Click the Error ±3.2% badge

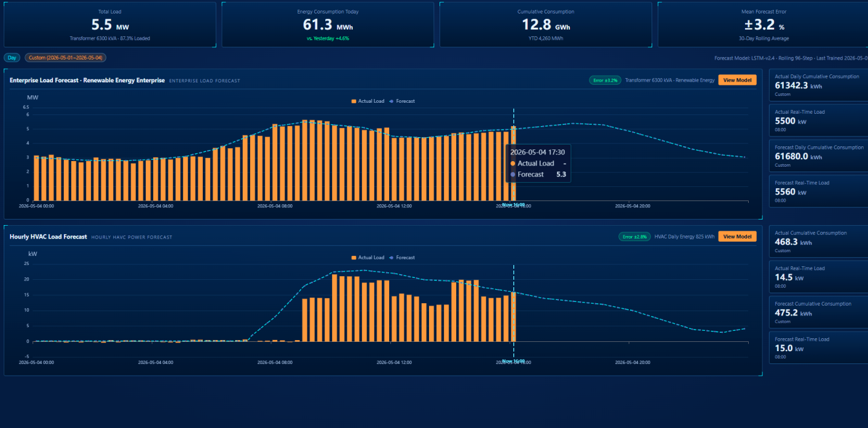point(605,80)
